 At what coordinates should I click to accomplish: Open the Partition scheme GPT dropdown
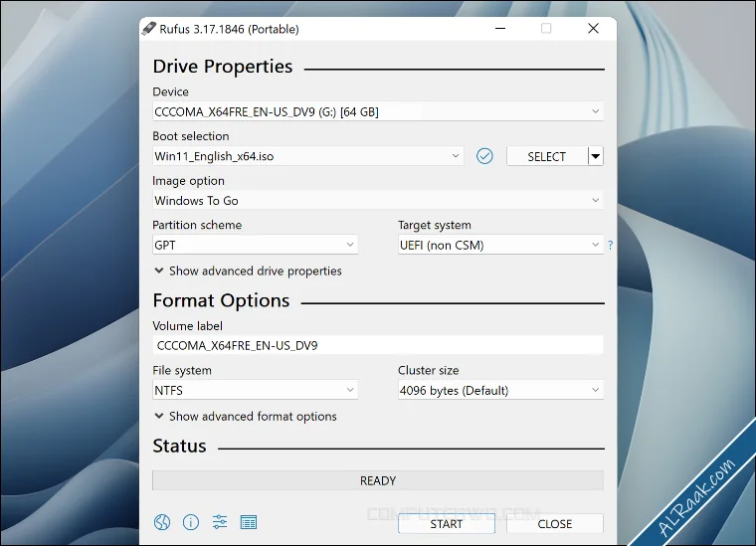(x=255, y=245)
